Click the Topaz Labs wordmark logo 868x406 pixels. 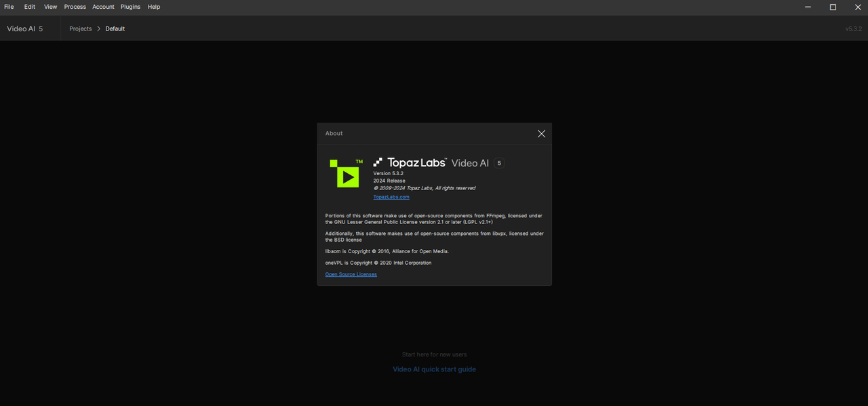tap(410, 163)
